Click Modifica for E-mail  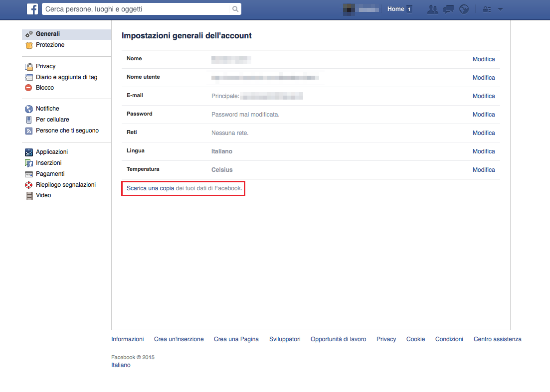[484, 96]
